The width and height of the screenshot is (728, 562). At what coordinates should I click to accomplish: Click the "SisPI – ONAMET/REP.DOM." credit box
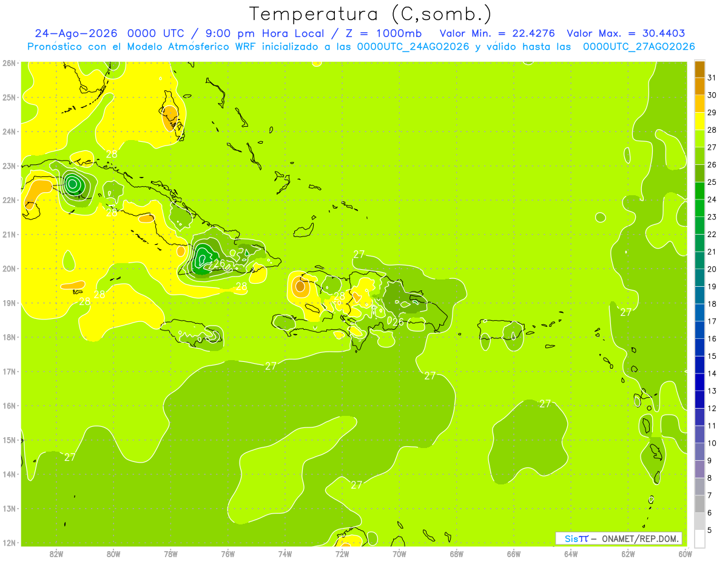(x=619, y=538)
